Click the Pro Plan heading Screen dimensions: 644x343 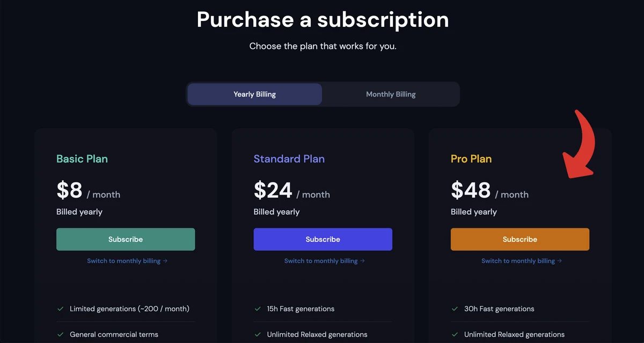tap(471, 159)
